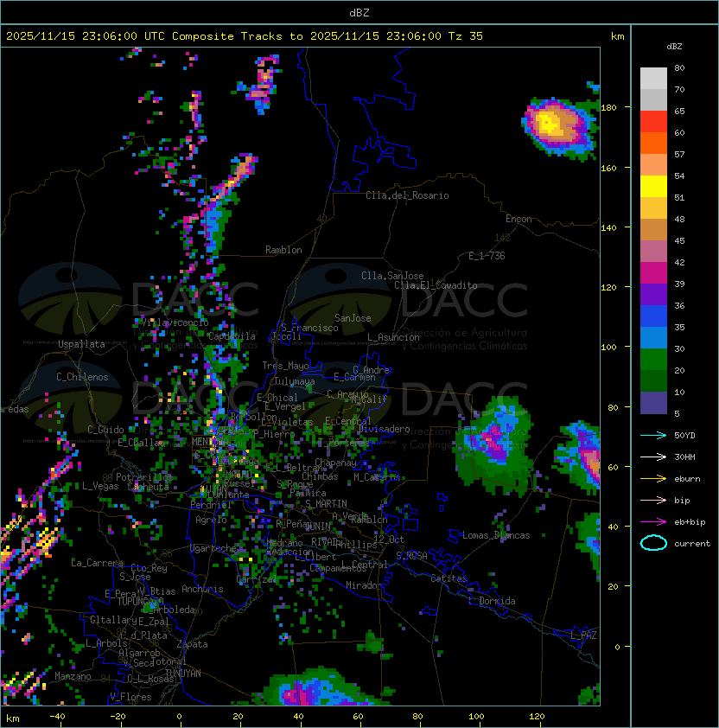Click the 'Zapata' place label
The height and width of the screenshot is (728, 719).
pyautogui.click(x=192, y=644)
